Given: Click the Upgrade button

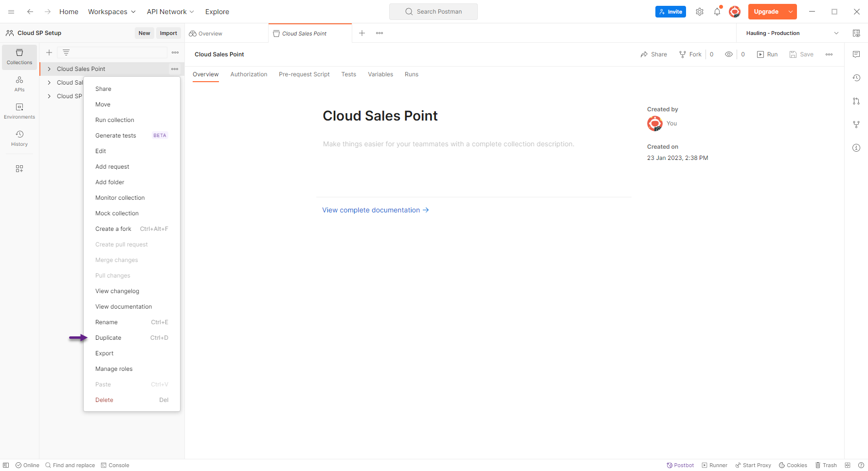Looking at the screenshot, I should click(766, 12).
